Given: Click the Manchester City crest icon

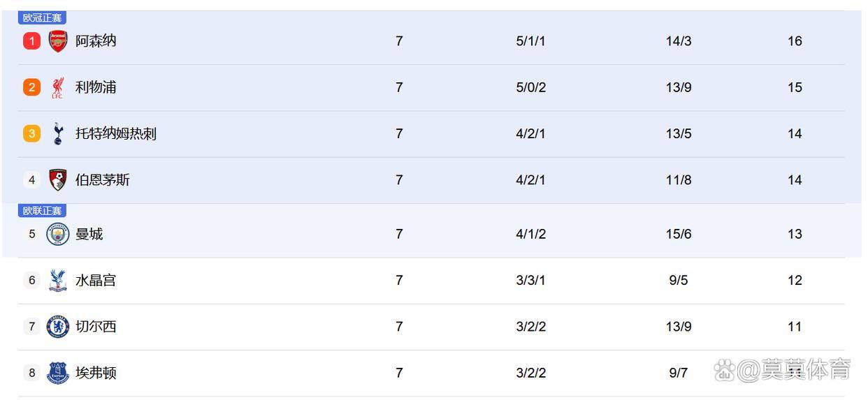Looking at the screenshot, I should click(x=58, y=234).
